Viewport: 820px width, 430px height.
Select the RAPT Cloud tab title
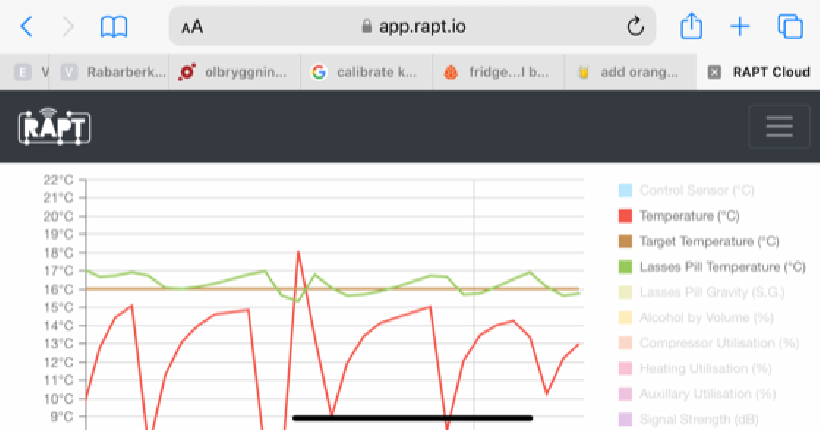(x=771, y=72)
